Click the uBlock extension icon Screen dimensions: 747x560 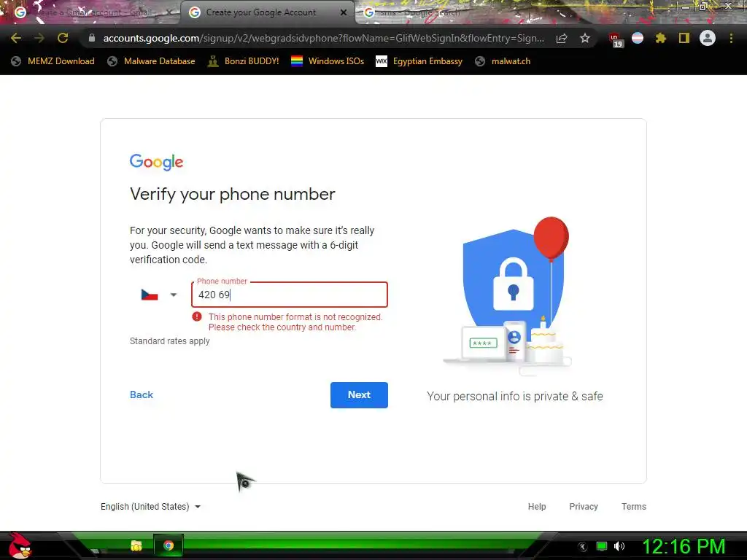click(615, 39)
